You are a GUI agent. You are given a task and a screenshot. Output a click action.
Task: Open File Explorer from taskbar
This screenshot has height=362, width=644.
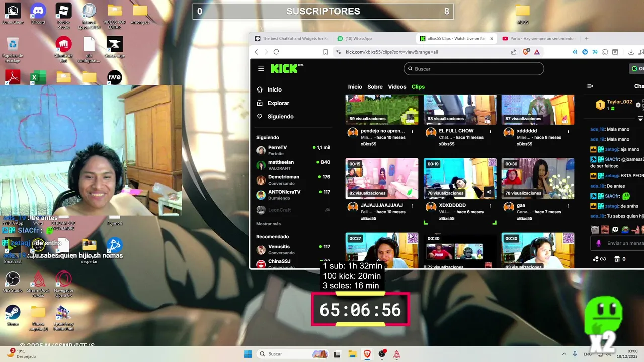click(352, 354)
